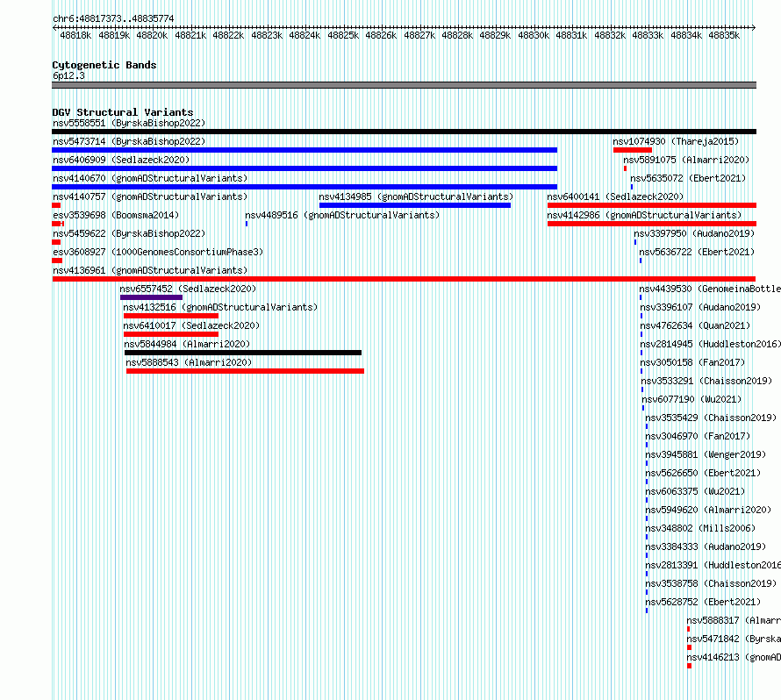Select nsv2814945 (Huddleston2016) label

(x=710, y=344)
